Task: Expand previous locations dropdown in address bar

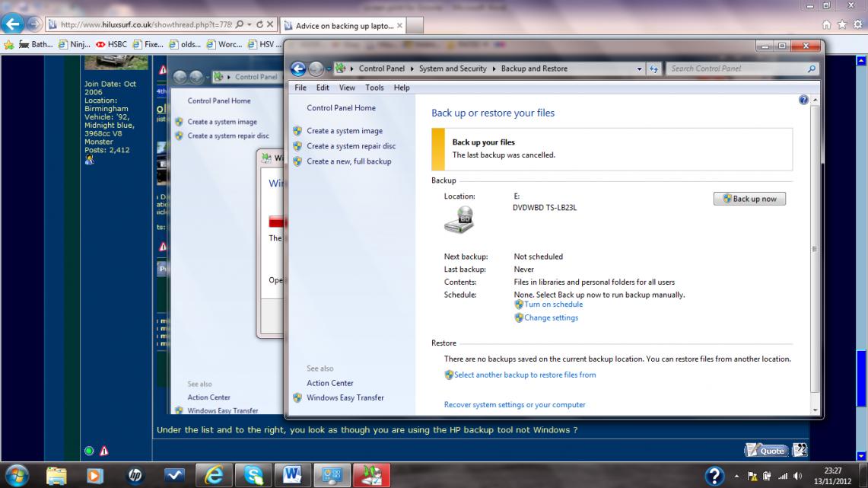Action: coord(640,69)
